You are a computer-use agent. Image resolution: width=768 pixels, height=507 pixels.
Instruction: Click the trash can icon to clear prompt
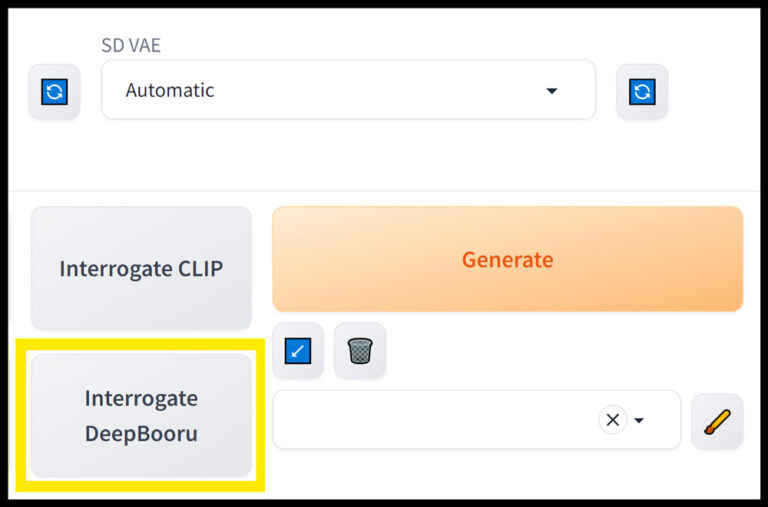pyautogui.click(x=360, y=350)
